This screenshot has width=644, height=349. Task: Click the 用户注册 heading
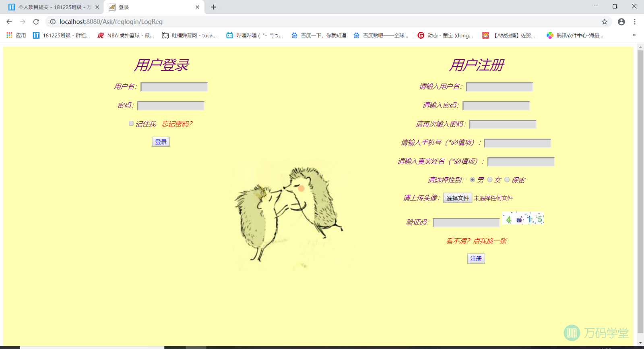click(x=477, y=65)
